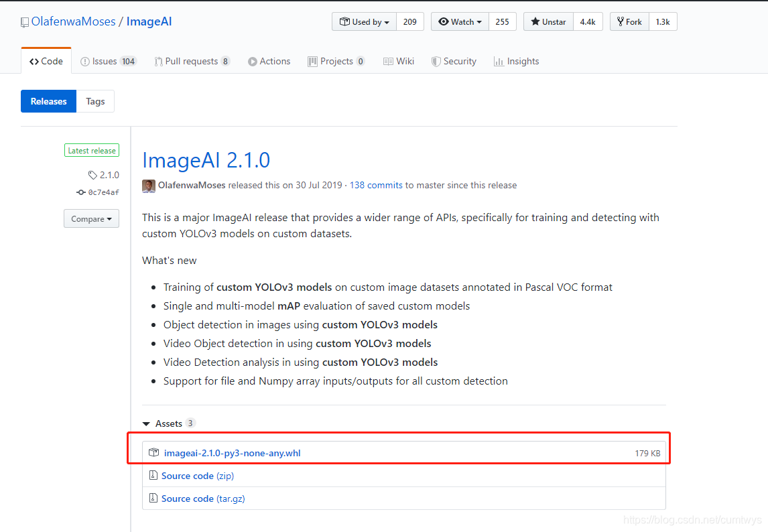768x532 pixels.
Task: Open the Used by dropdown
Action: (364, 21)
